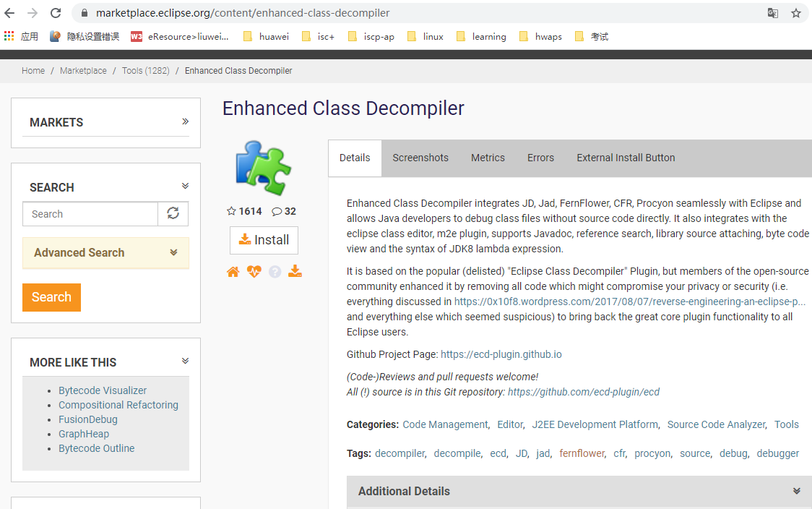Open the learning bookmarks folder

[x=481, y=36]
